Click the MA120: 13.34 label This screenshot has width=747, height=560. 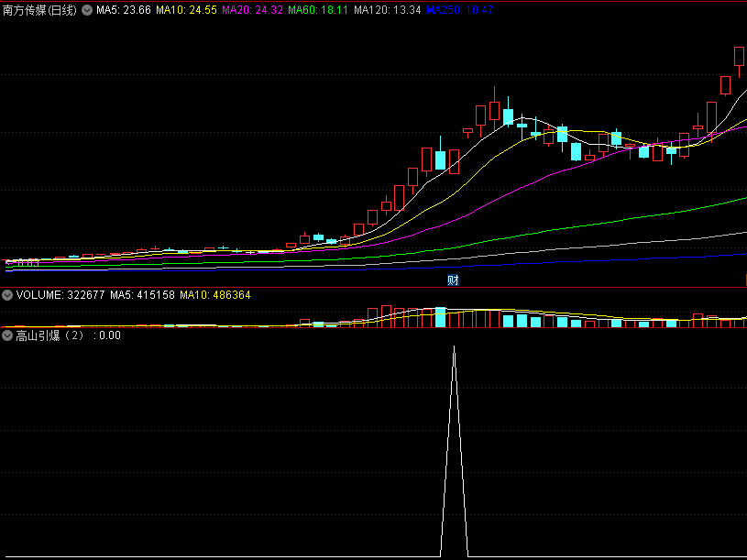tap(388, 10)
